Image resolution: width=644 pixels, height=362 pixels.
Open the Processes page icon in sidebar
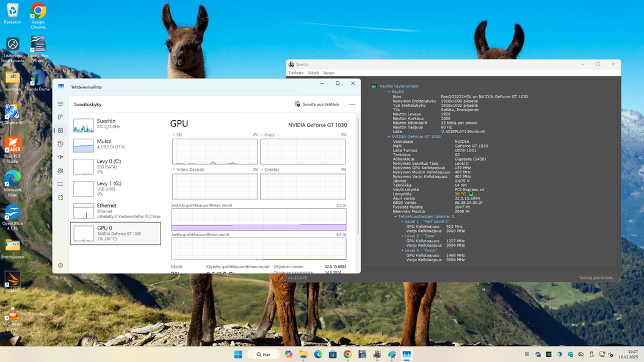tap(60, 117)
